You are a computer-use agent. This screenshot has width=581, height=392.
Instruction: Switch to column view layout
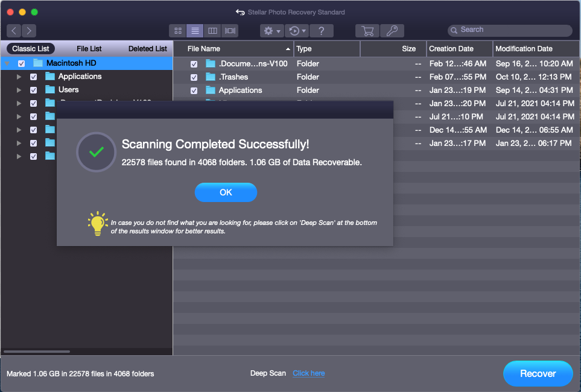212,31
